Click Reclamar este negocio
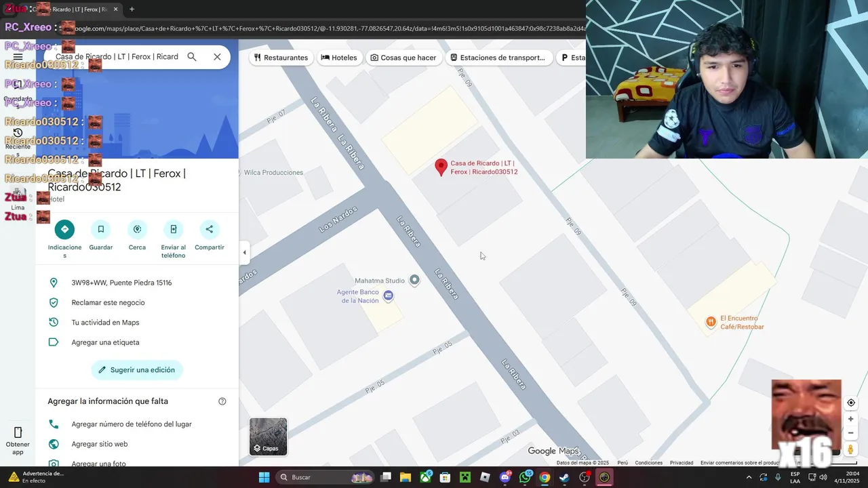 pos(108,302)
